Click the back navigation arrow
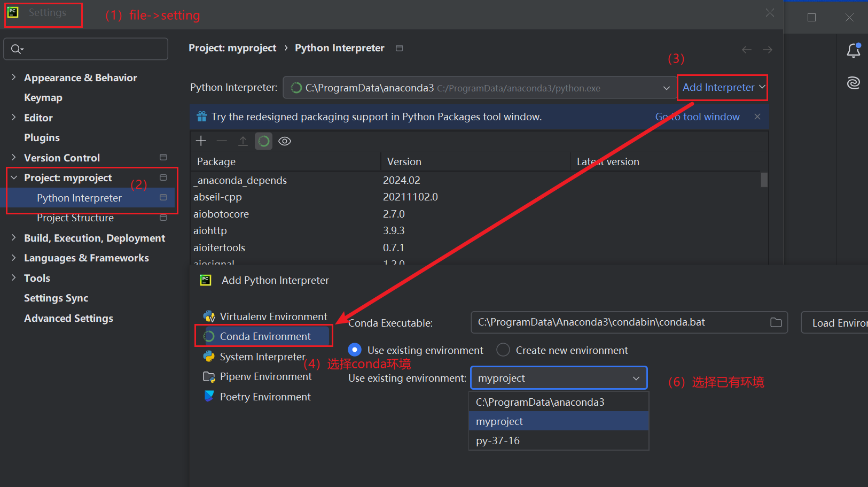The image size is (868, 487). tap(746, 49)
